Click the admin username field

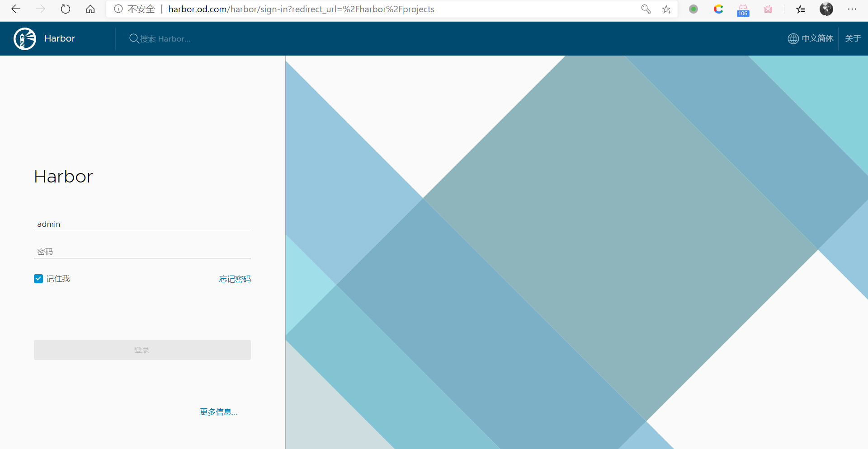pyautogui.click(x=142, y=224)
